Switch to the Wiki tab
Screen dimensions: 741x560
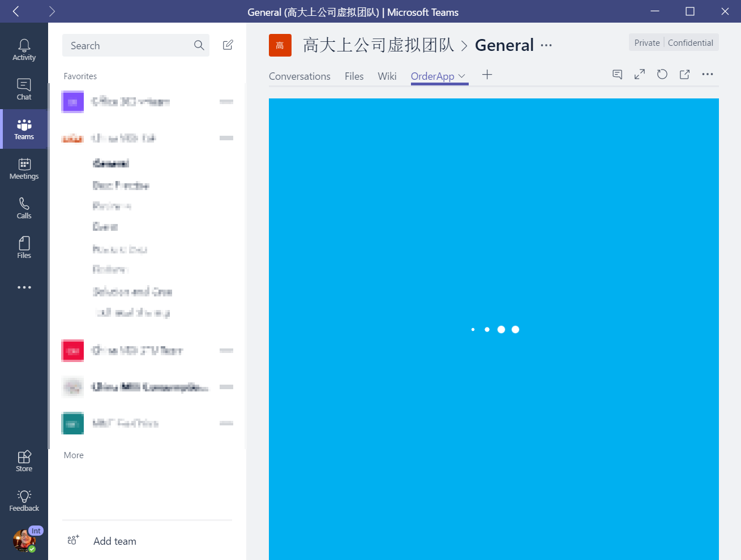tap(387, 76)
